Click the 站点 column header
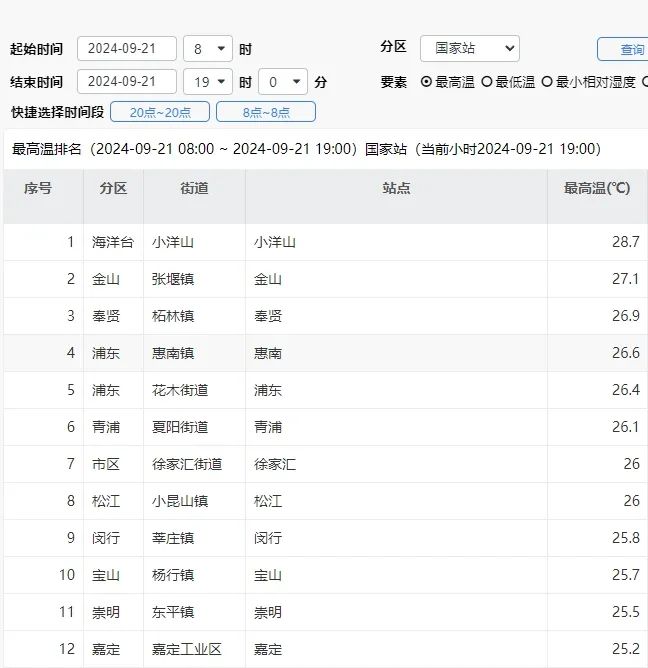Image resolution: width=648 pixels, height=668 pixels. (x=396, y=188)
